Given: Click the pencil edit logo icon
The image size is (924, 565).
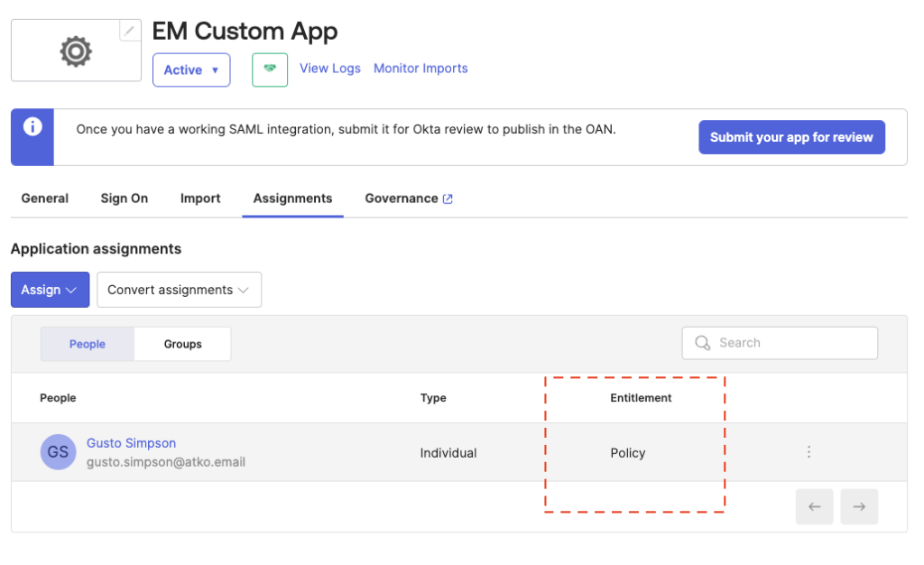Looking at the screenshot, I should [130, 31].
